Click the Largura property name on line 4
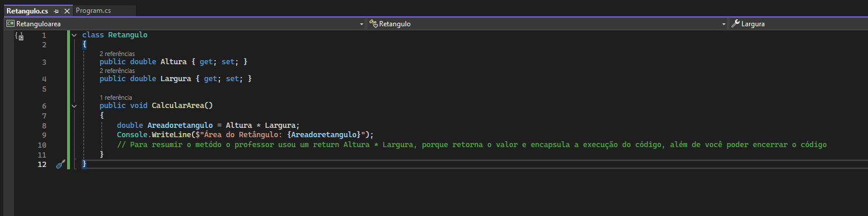Viewport: 868px width, 216px height. coord(176,79)
